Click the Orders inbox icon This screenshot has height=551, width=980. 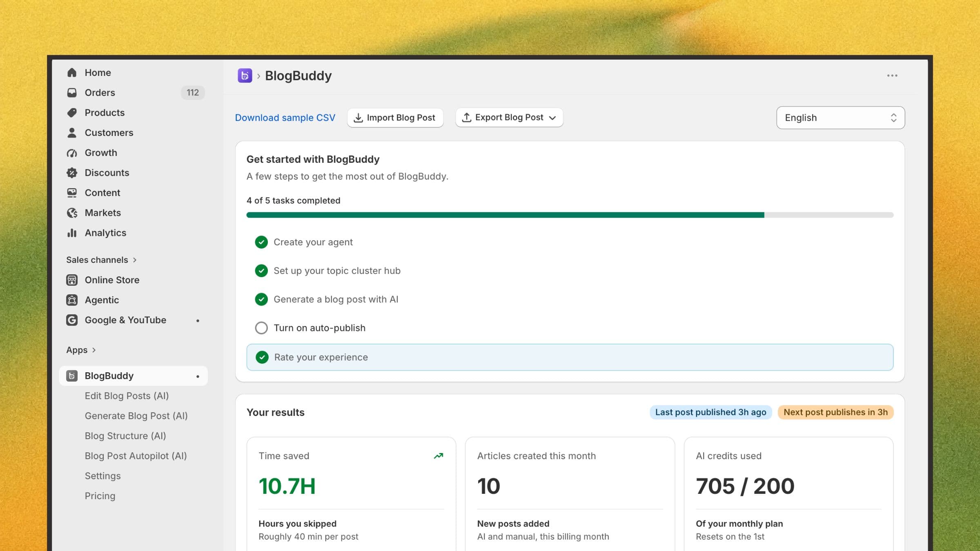pos(72,93)
